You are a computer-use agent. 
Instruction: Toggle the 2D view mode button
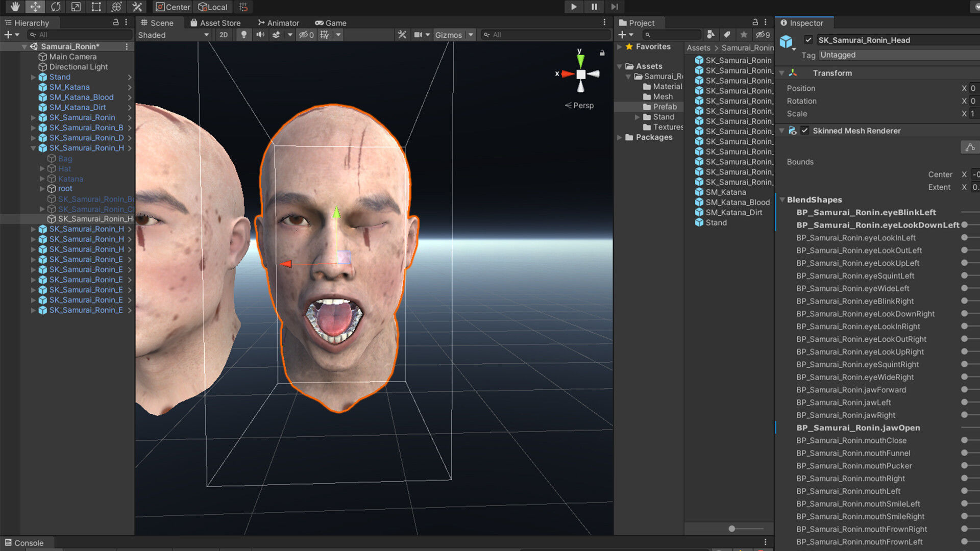(x=224, y=35)
